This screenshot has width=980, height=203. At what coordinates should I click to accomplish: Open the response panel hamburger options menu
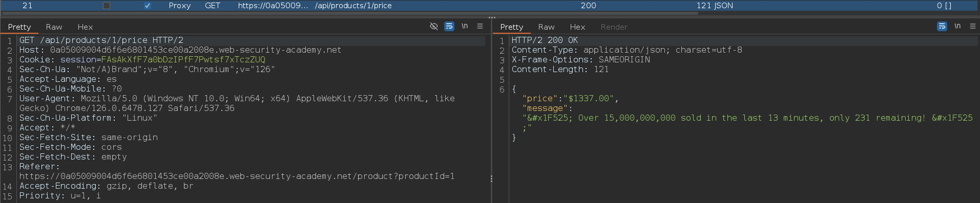coord(973,26)
